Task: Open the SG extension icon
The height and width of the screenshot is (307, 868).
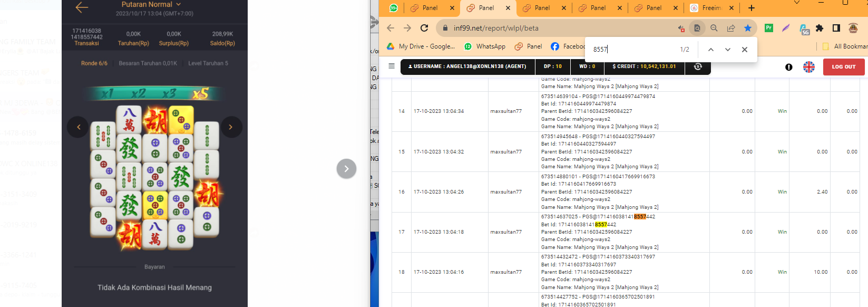Action: (804, 29)
